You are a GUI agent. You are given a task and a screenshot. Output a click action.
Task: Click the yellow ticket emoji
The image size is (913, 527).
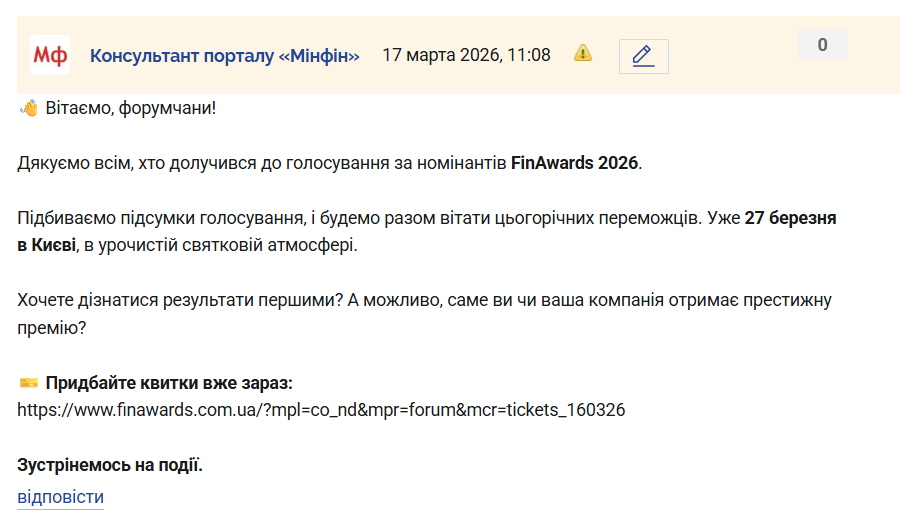[x=28, y=383]
